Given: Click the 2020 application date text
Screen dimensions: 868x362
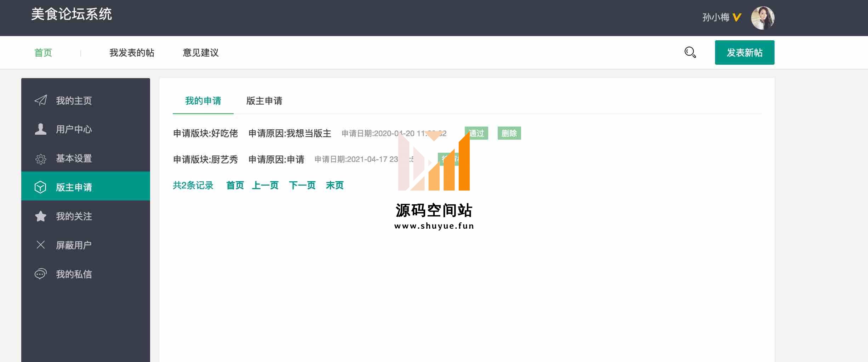Looking at the screenshot, I should click(394, 133).
